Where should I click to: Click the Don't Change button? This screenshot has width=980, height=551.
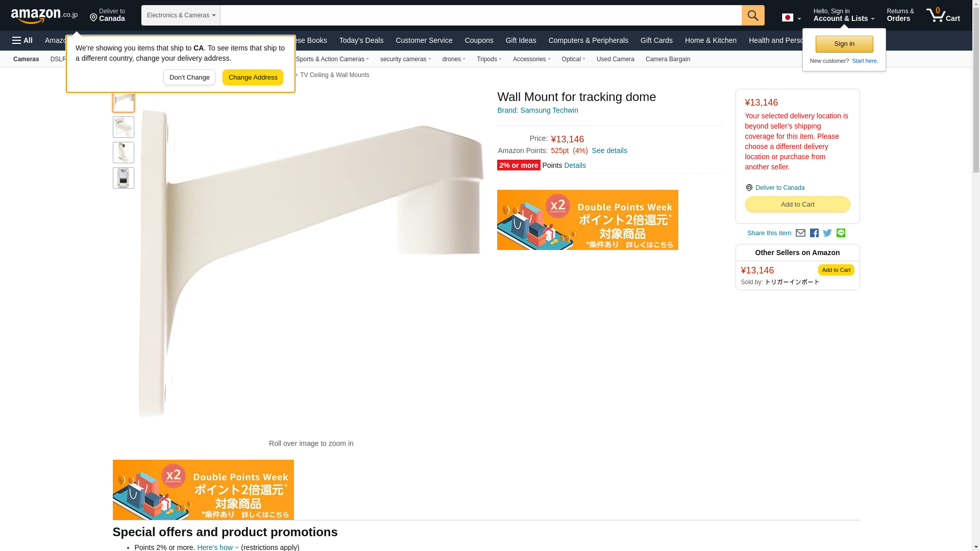click(x=189, y=78)
